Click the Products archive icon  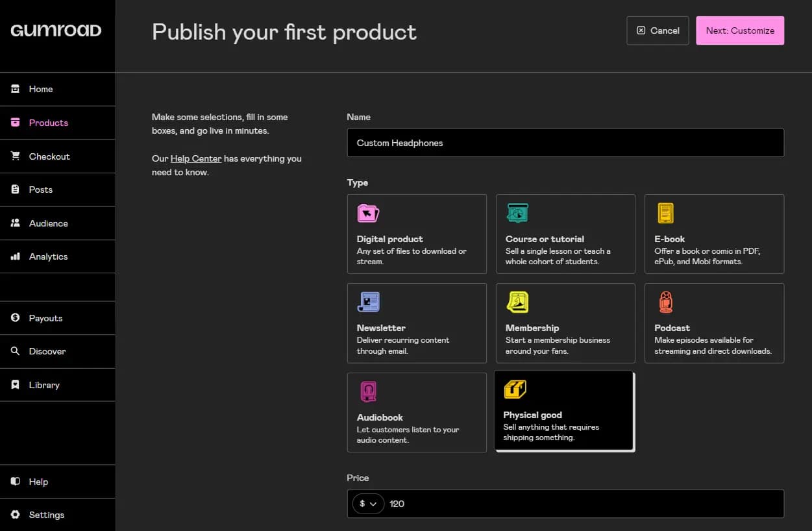(x=16, y=123)
